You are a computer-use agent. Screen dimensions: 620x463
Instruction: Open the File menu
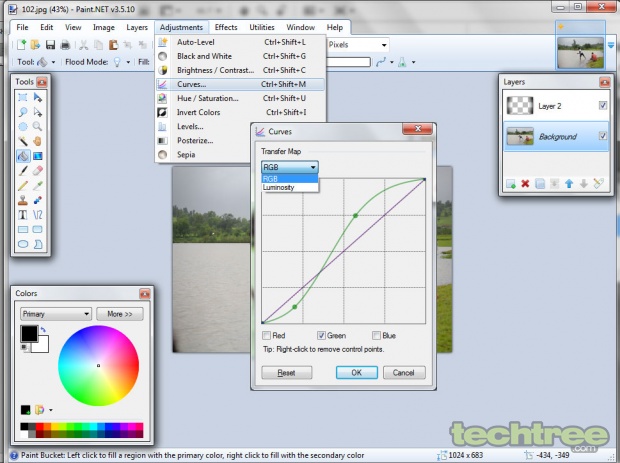[22, 27]
